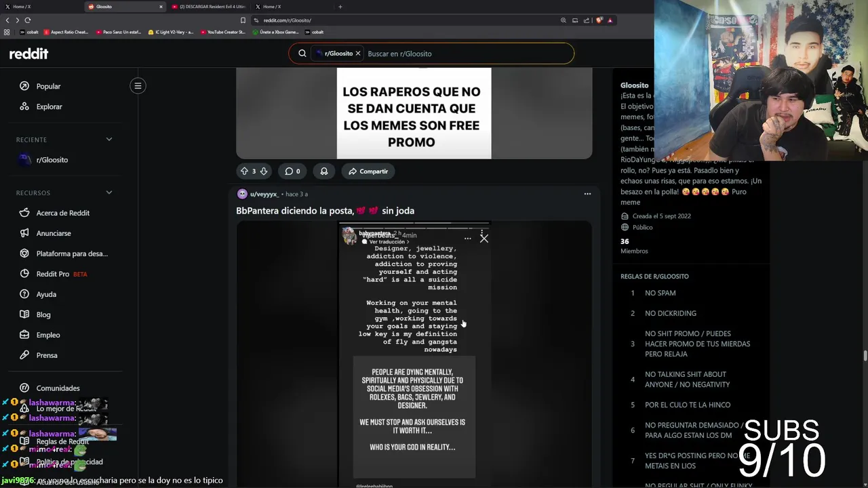
Task: Click rule 5 POR EL CULO TE LA HINCO
Action: 688,405
